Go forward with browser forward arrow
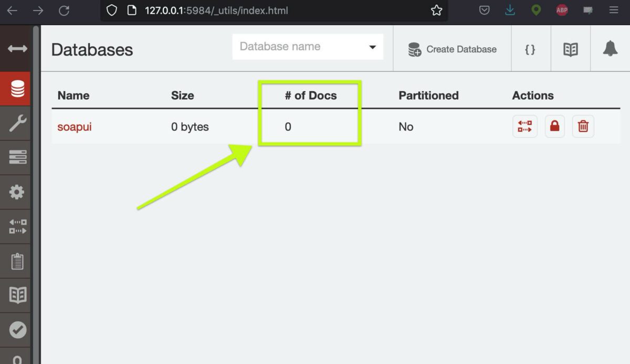Viewport: 630px width, 364px height. (38, 10)
